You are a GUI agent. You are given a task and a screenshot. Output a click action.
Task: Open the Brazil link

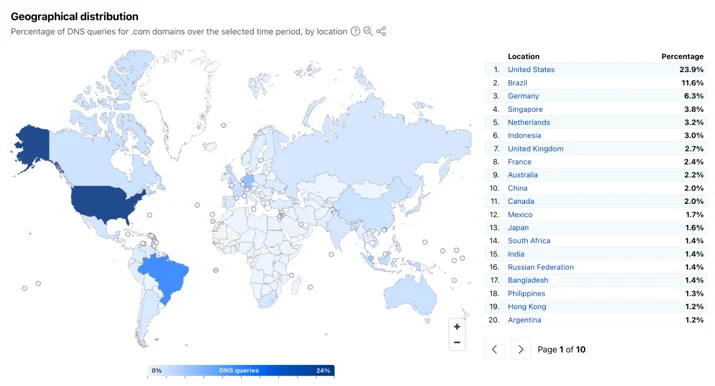tap(518, 83)
